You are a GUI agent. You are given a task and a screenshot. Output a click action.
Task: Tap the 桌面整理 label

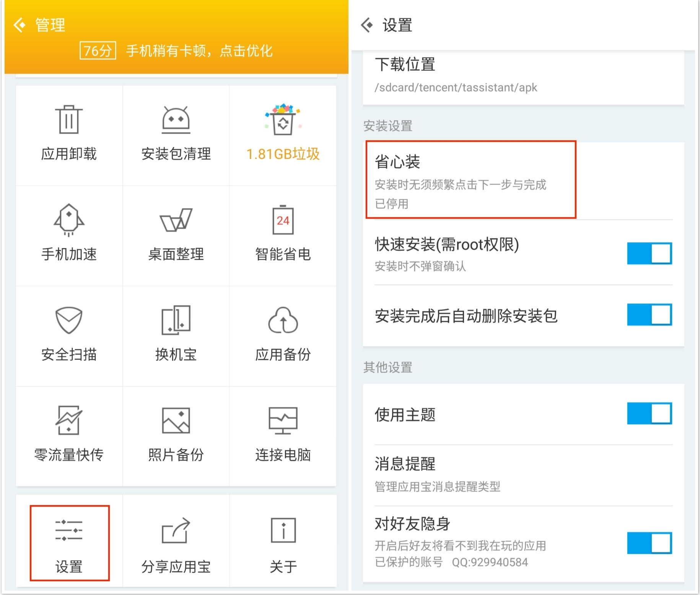click(176, 254)
